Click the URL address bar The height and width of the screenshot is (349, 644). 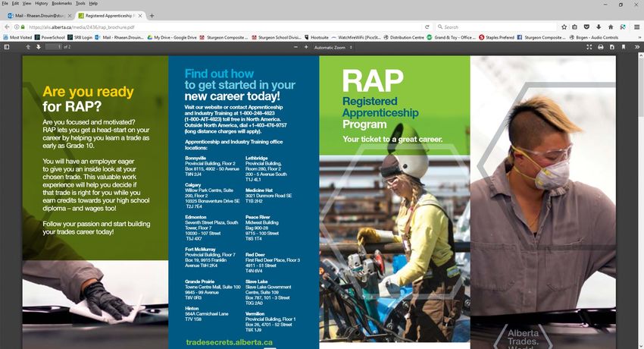[x=222, y=27]
